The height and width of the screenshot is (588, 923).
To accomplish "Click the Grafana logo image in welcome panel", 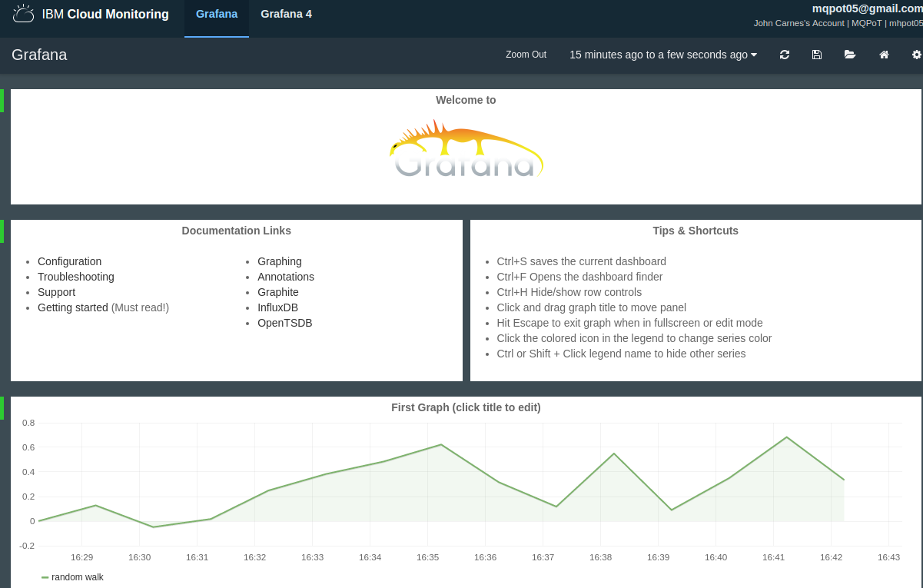I will [466, 149].
